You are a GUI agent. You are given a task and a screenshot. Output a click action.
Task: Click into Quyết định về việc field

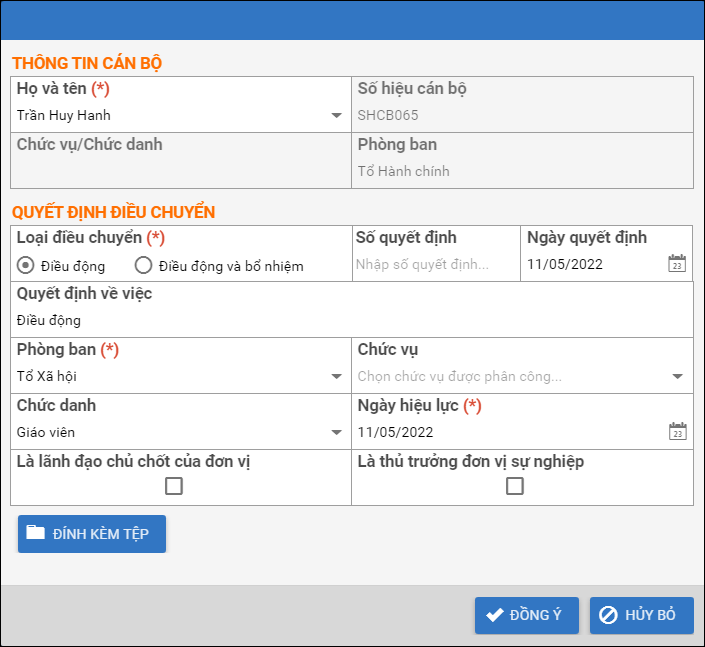pos(350,321)
